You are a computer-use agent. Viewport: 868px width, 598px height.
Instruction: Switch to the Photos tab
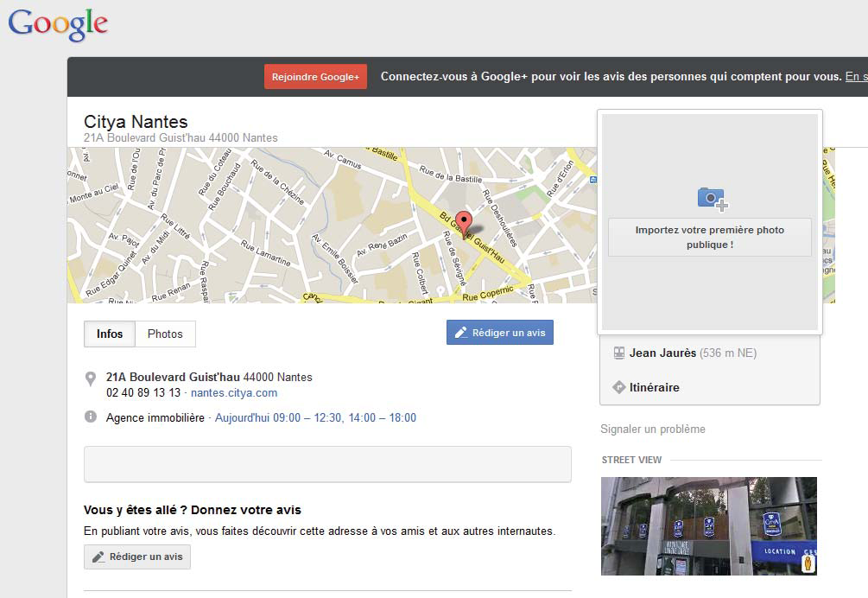[x=165, y=334]
